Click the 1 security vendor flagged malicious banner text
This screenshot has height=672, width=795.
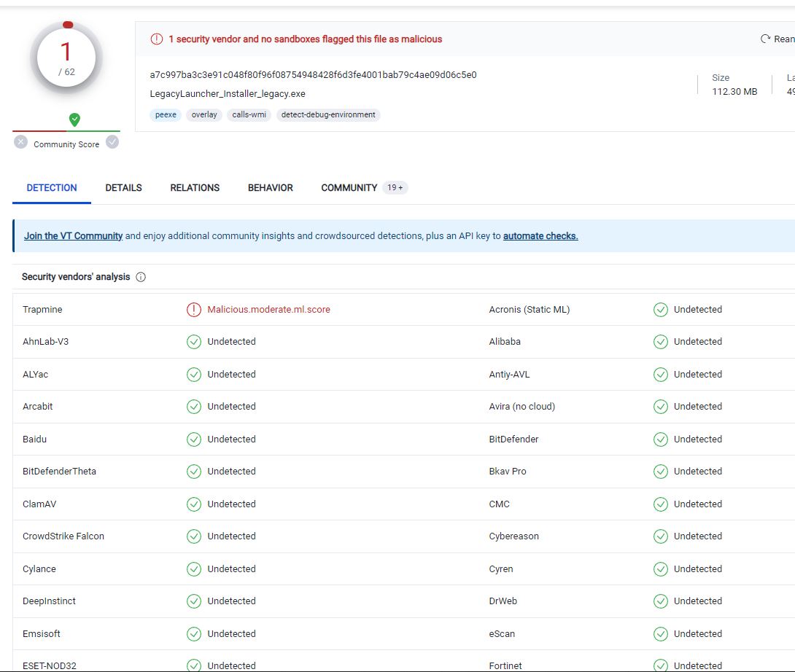pyautogui.click(x=305, y=39)
